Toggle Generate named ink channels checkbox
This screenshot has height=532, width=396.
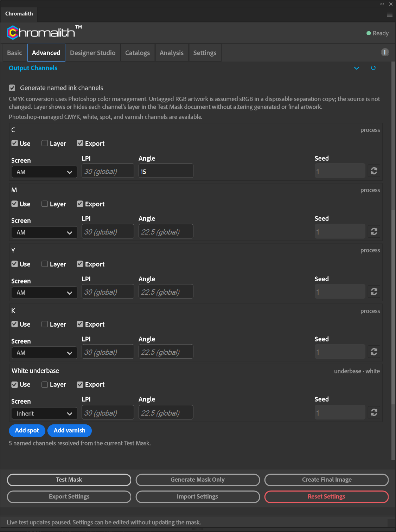[x=12, y=88]
